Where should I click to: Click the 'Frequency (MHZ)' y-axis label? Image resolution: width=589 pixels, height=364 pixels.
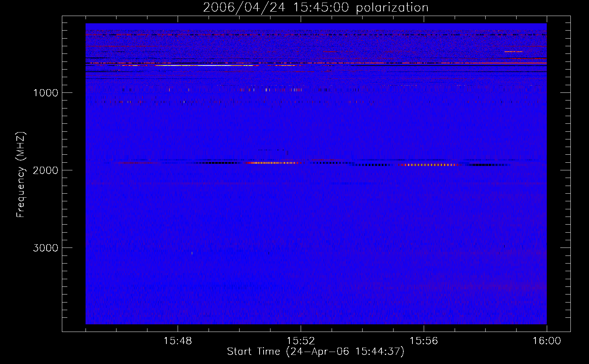[x=21, y=174]
